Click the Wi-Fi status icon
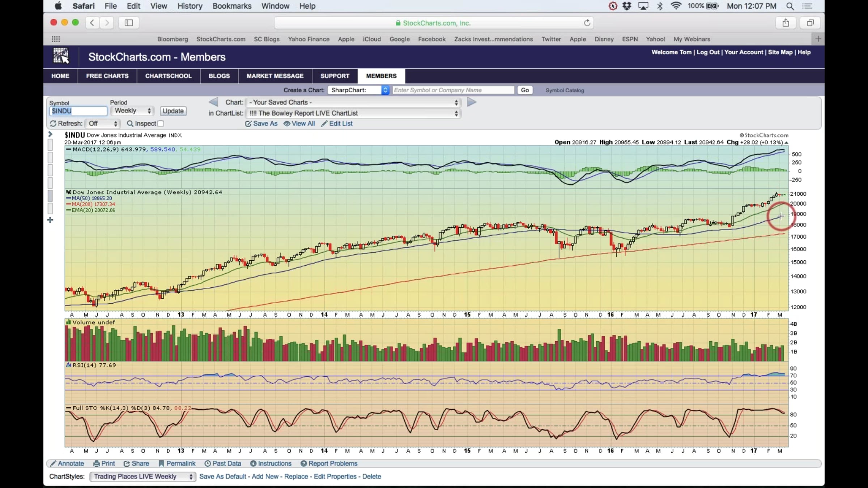868x488 pixels. (x=676, y=6)
